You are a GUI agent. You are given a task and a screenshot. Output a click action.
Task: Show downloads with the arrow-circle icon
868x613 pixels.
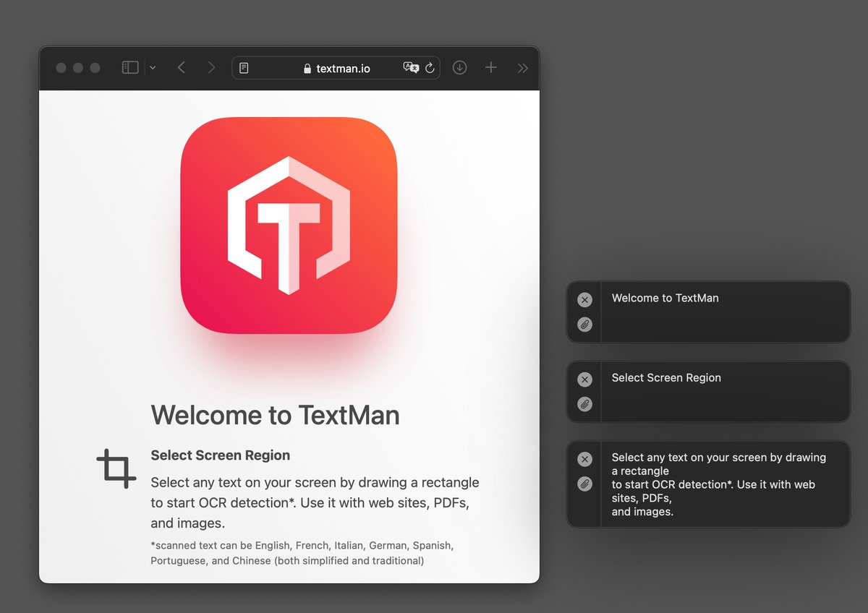(459, 67)
